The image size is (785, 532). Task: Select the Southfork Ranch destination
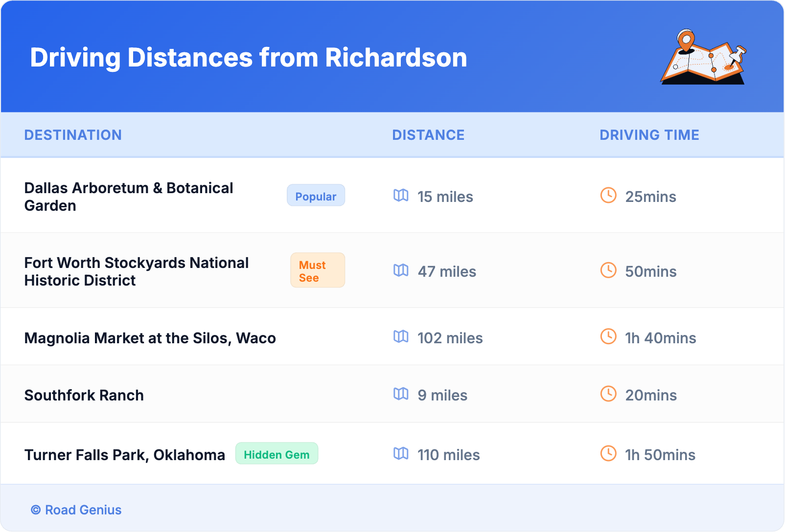[x=84, y=395]
